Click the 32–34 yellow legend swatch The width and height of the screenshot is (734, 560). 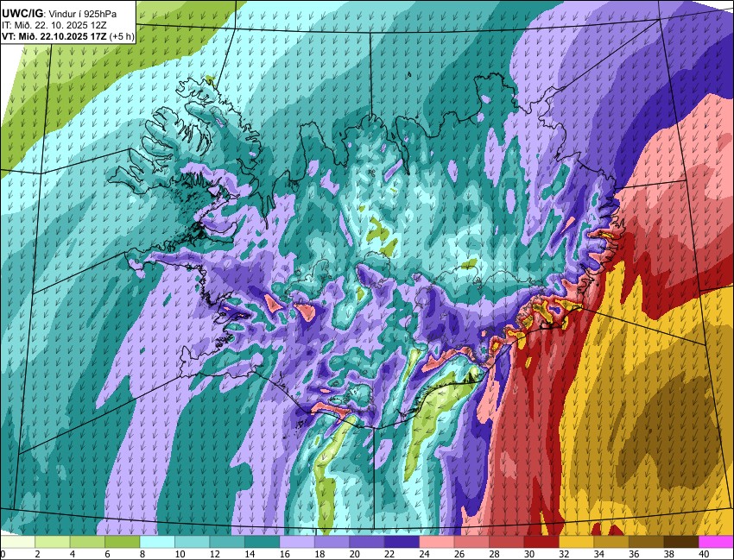(576, 542)
